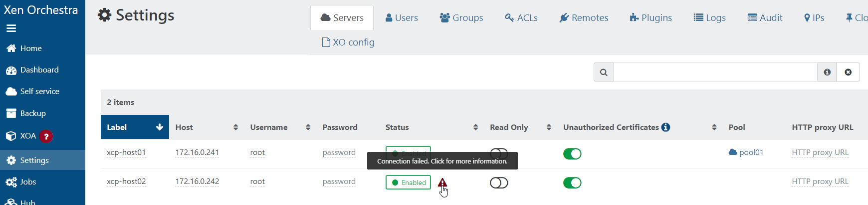Open the Audit tab
This screenshot has width=868, height=205.
[765, 18]
